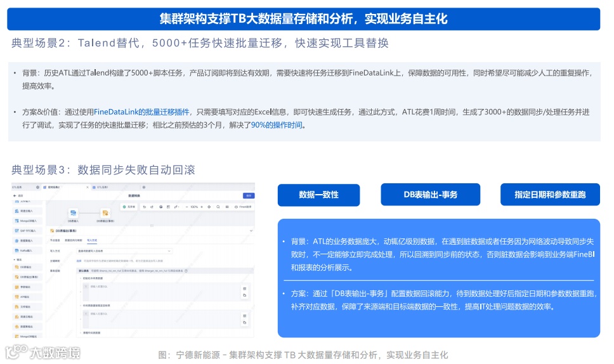Select the DB表输出(事务) node on canvas
The image size is (614, 364).
[105, 213]
